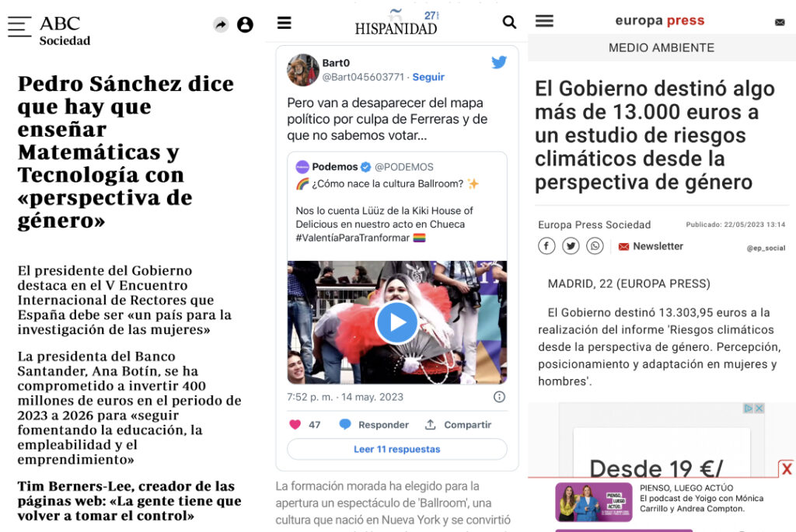Share article via WhatsApp icon
The width and height of the screenshot is (796, 532).
(595, 246)
